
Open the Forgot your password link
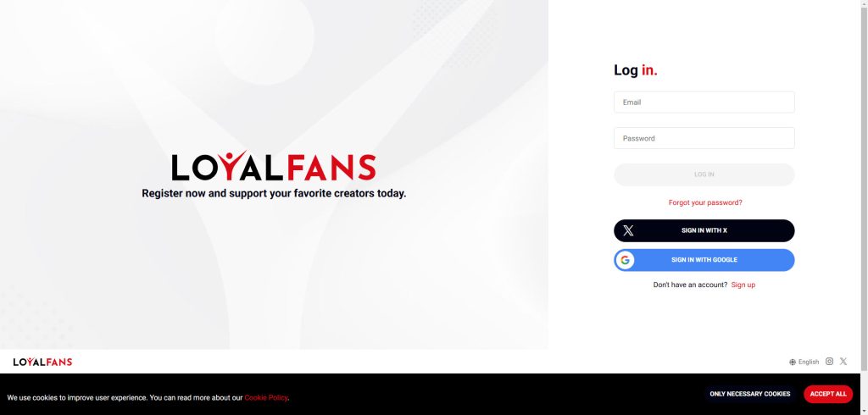[705, 202]
